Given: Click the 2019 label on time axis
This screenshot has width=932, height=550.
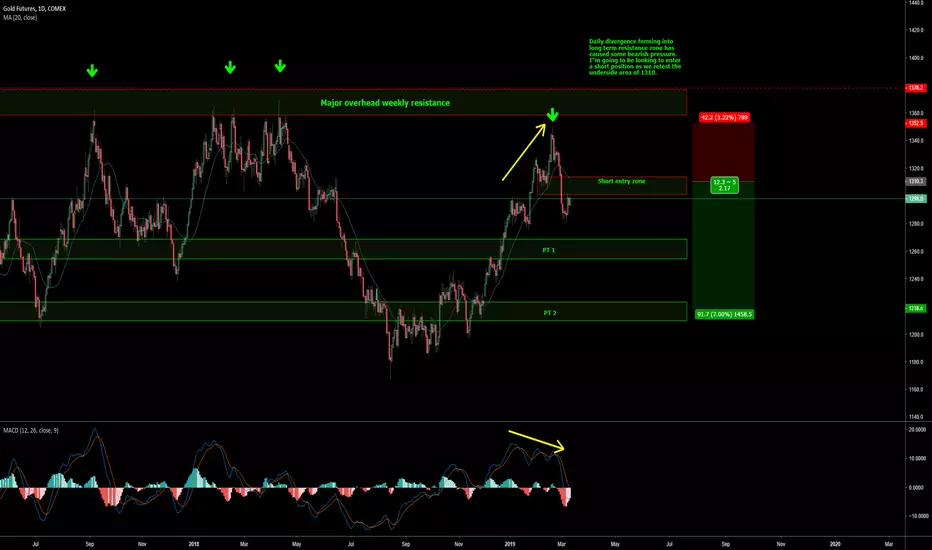Looking at the screenshot, I should pyautogui.click(x=509, y=543).
